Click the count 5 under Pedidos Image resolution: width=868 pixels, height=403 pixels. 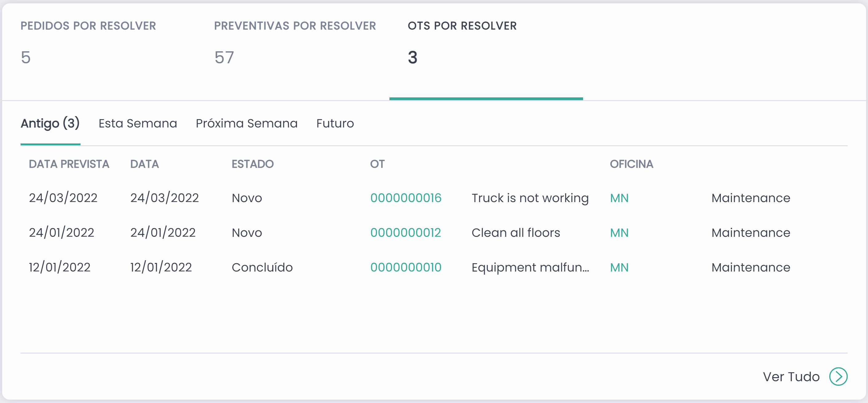point(26,57)
